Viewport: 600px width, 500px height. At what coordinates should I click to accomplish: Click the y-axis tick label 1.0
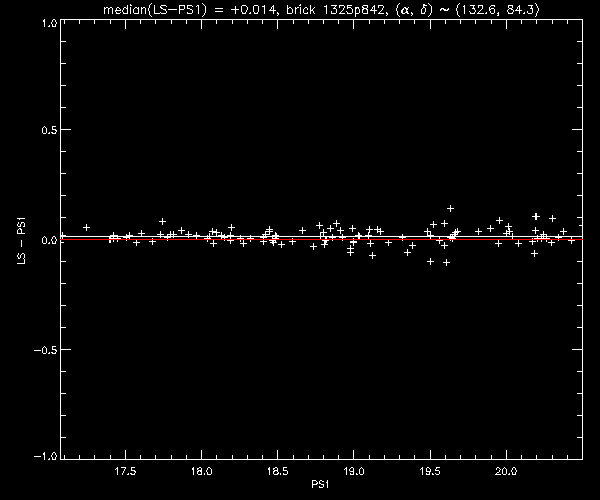pos(49,23)
